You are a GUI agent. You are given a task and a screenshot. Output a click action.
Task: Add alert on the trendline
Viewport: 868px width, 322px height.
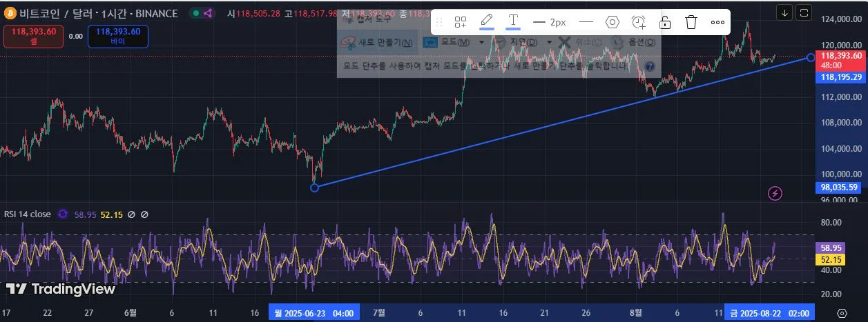tap(639, 22)
